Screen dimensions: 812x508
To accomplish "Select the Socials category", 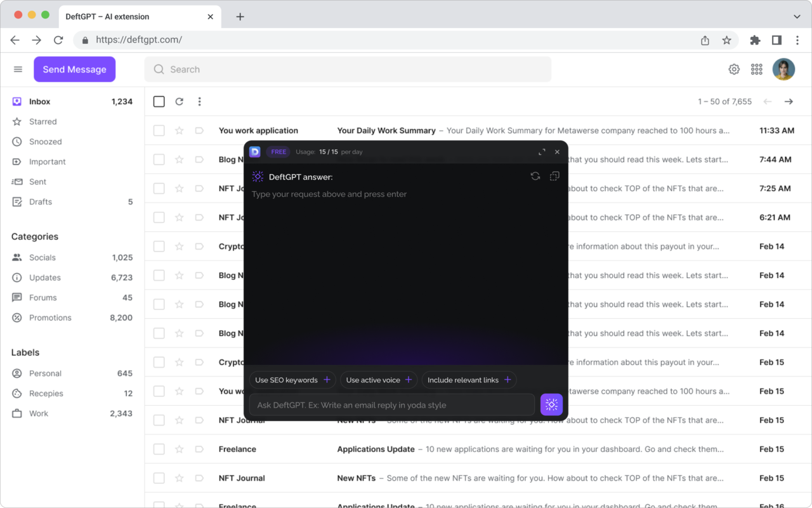I will click(x=72, y=257).
